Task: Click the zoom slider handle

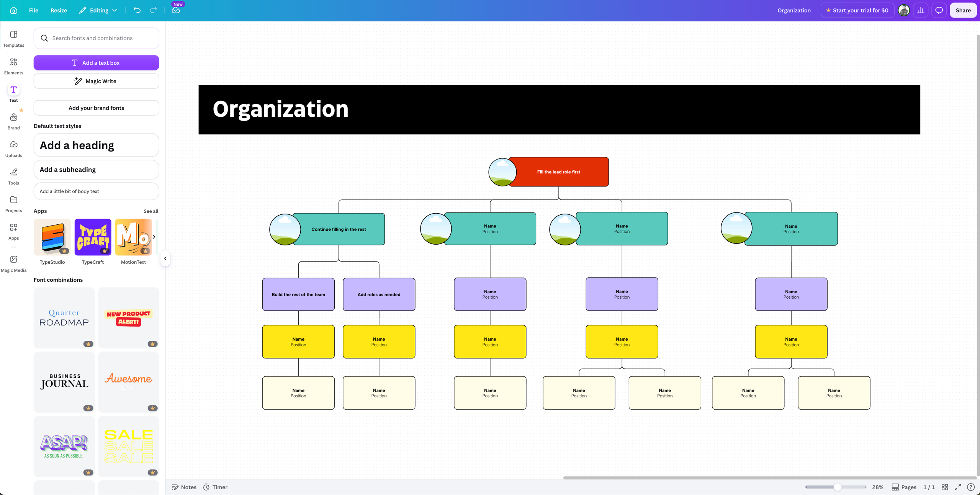Action: click(838, 487)
